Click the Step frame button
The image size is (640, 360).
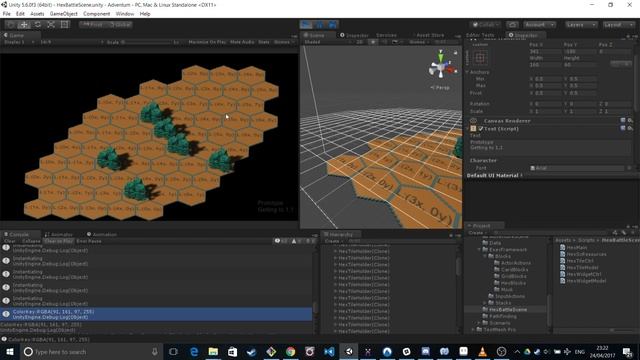(x=333, y=25)
